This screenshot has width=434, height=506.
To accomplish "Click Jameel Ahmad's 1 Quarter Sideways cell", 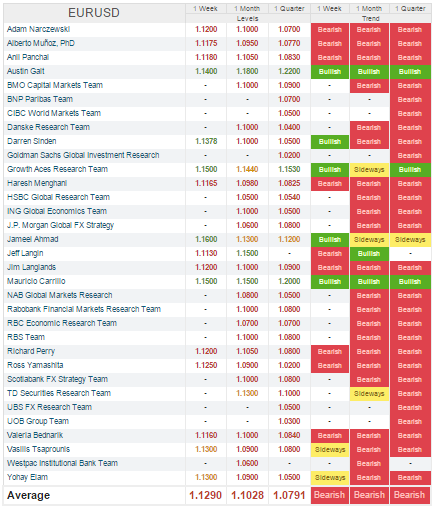I will click(410, 240).
